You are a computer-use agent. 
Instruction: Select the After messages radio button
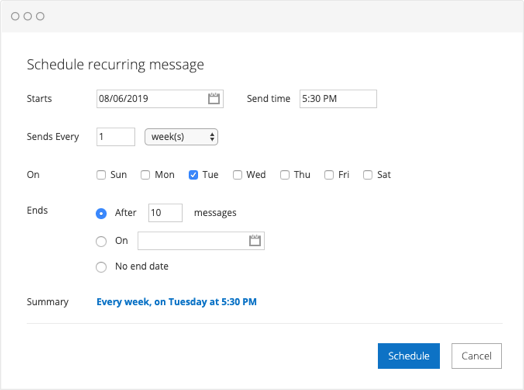pos(101,213)
